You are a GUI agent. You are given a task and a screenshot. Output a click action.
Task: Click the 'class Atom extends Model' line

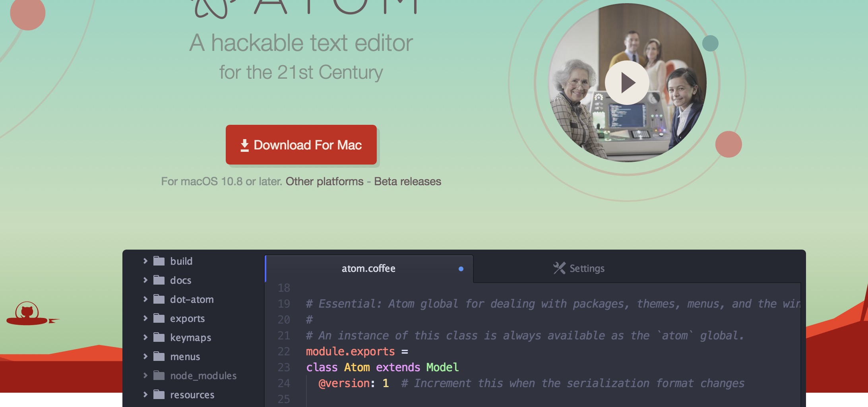382,367
